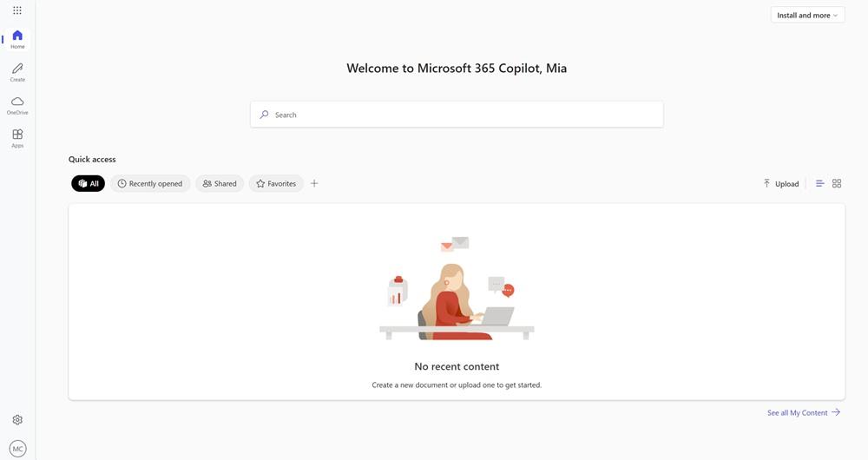Select the All filter pill
This screenshot has width=868, height=460.
[x=88, y=184]
